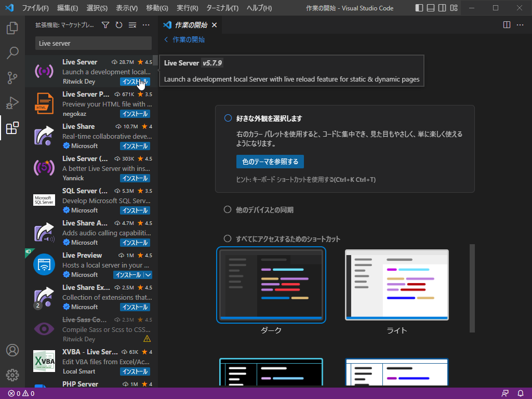The image size is (532, 399).
Task: Switch to the 作業の開始 editor tab
Action: 189,25
